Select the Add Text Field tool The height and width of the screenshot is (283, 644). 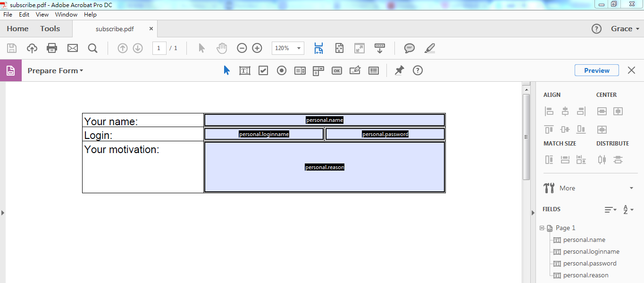pyautogui.click(x=244, y=71)
